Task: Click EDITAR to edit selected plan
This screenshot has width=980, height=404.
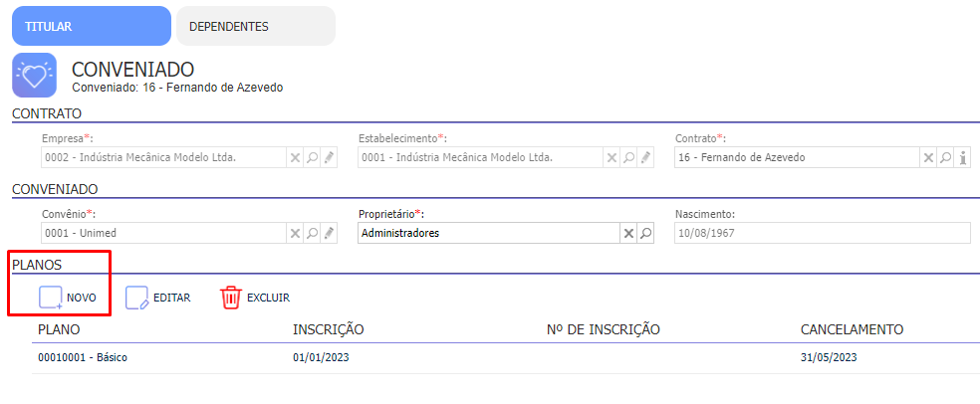Action: pyautogui.click(x=157, y=298)
